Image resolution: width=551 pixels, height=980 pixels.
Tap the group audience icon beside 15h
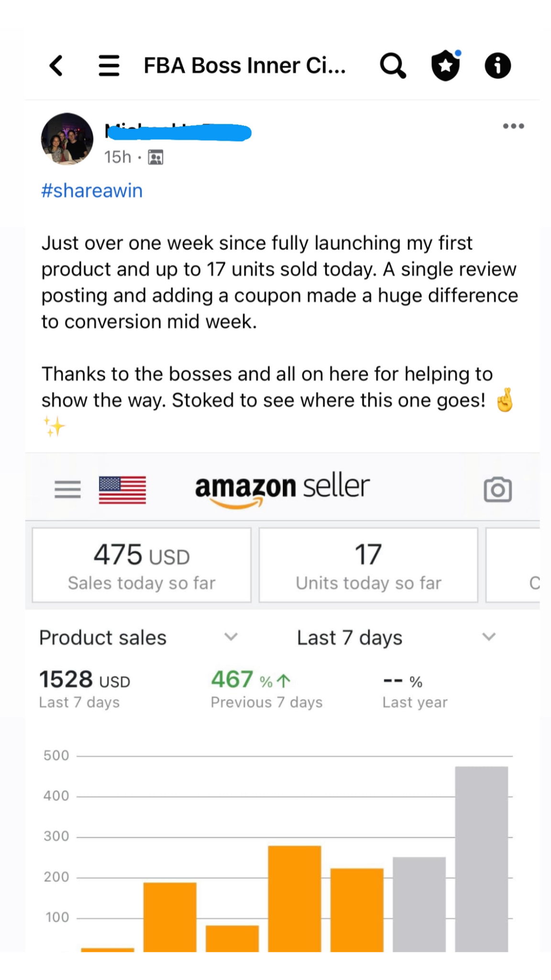coord(155,157)
